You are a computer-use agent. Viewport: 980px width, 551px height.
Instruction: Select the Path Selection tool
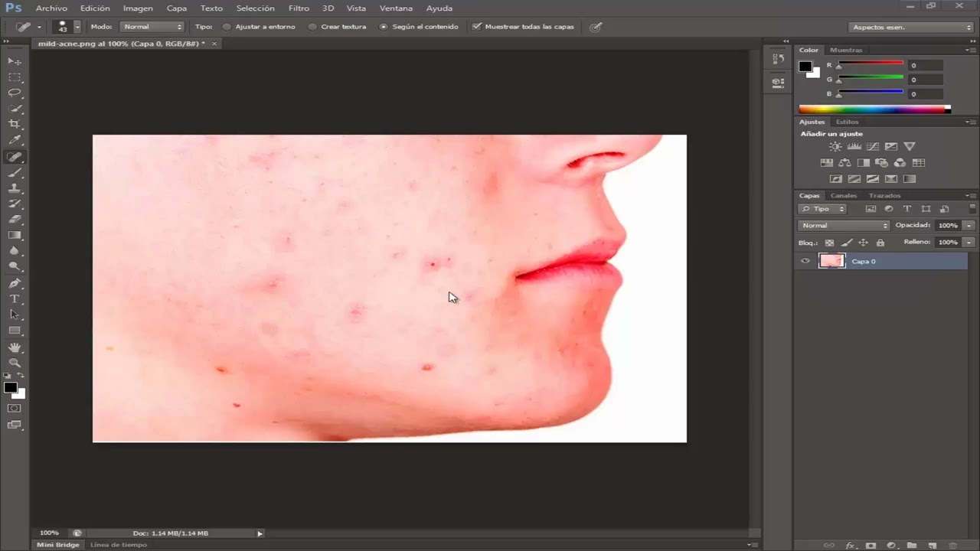tap(15, 315)
